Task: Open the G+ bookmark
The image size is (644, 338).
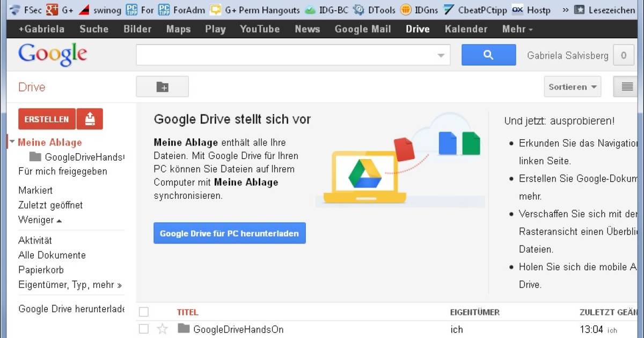Action: (x=60, y=10)
